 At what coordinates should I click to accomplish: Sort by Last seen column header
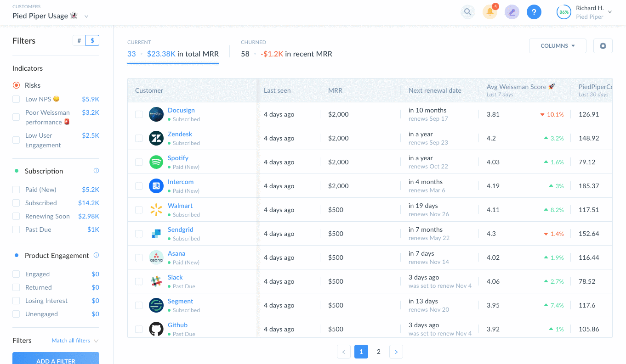277,90
